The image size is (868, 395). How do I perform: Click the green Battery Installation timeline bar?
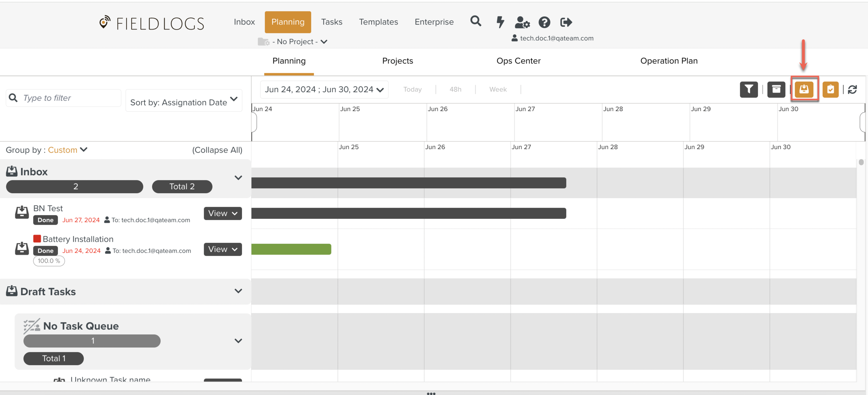[x=291, y=249]
